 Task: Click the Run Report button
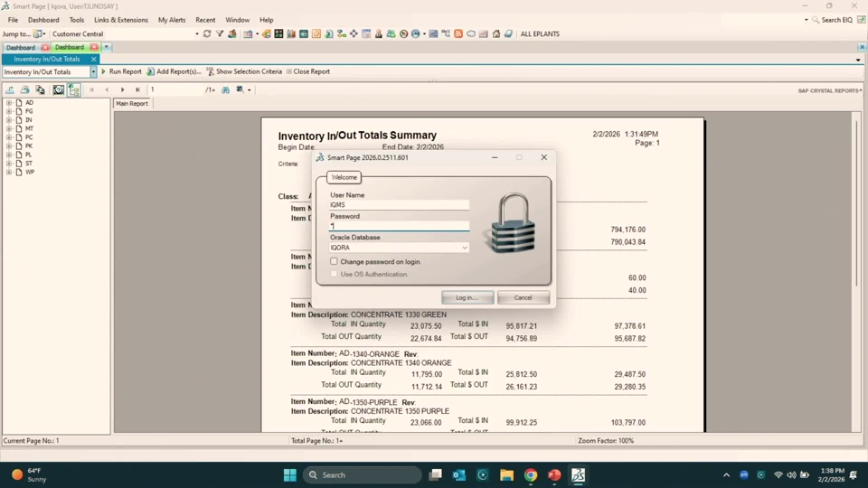tap(121, 71)
